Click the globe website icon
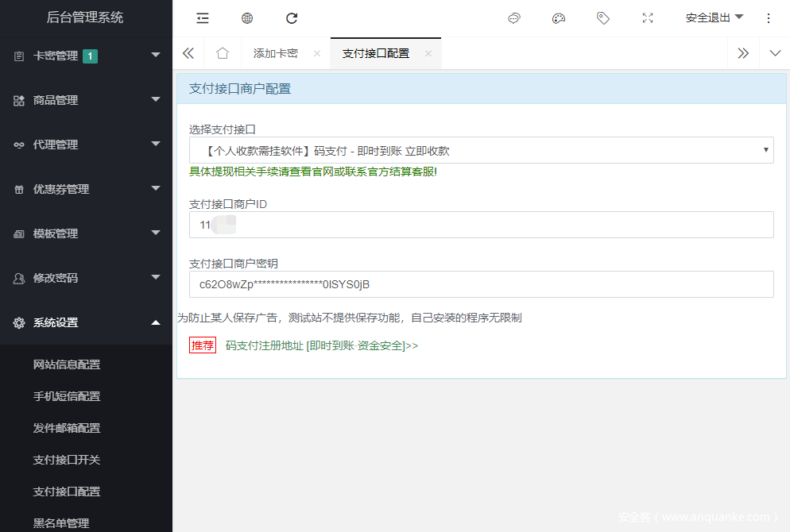This screenshot has height=532, width=790. (247, 18)
